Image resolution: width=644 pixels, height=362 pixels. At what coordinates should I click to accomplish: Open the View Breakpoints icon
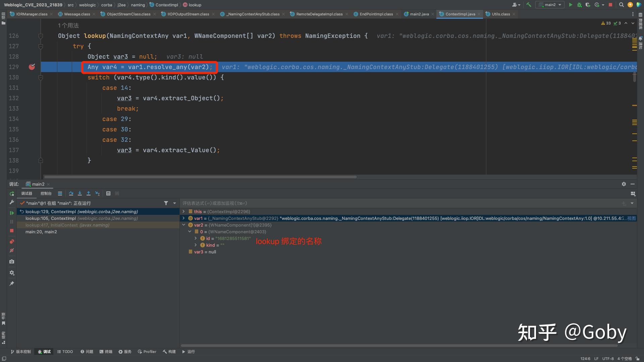(12, 241)
